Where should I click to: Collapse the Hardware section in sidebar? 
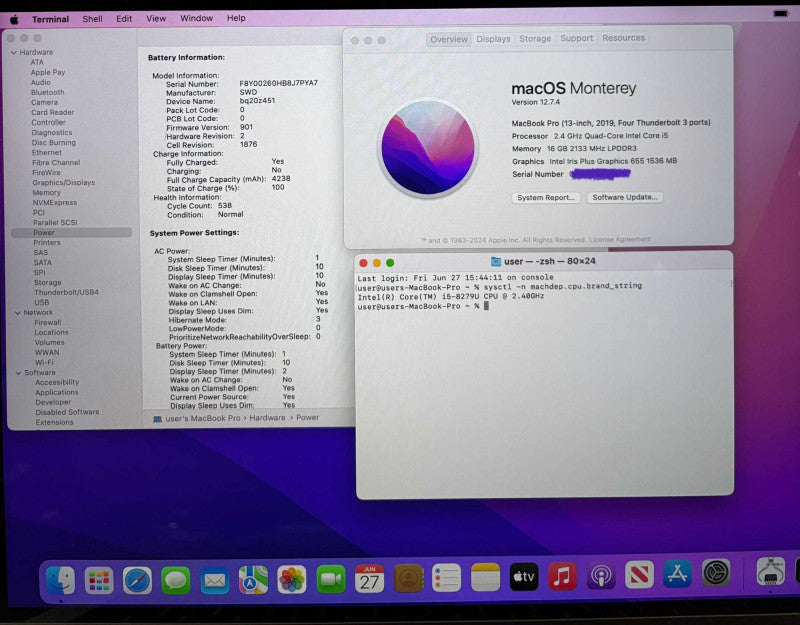14,53
